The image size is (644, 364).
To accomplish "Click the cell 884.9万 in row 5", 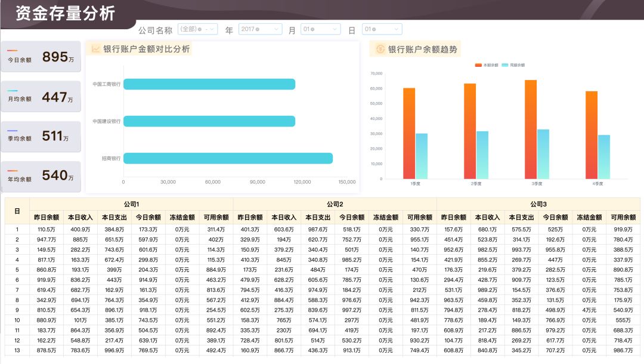I will click(x=216, y=270).
